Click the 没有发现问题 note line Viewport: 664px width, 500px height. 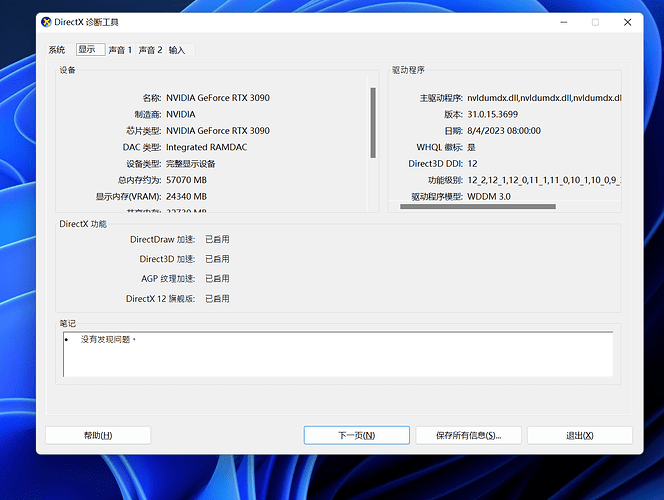click(x=108, y=339)
